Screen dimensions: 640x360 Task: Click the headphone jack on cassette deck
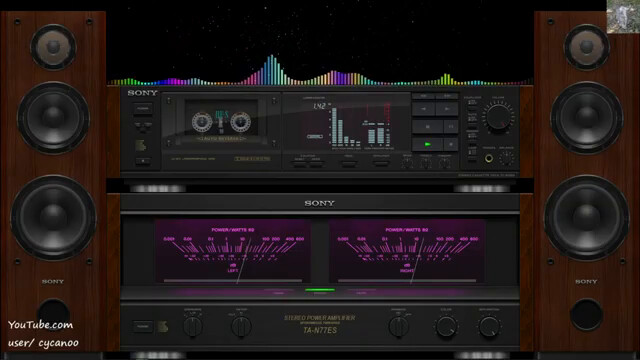point(488,158)
